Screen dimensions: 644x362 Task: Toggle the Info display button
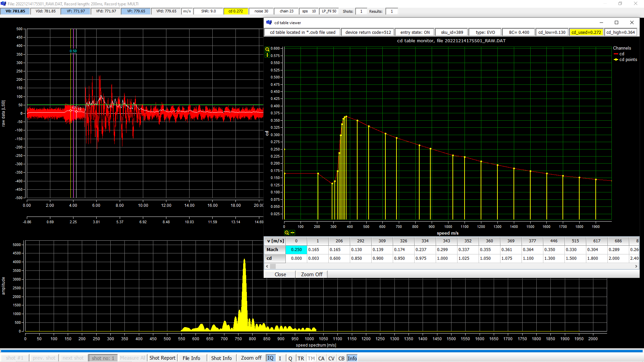[352, 358]
